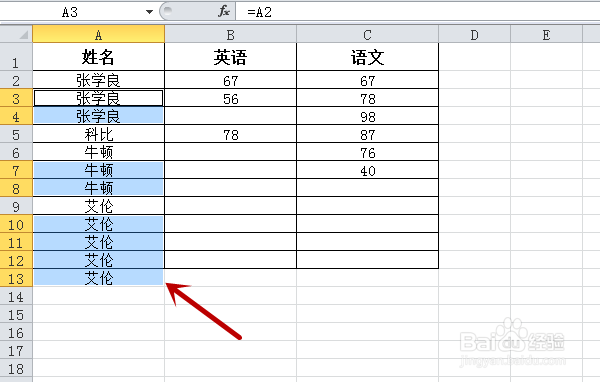Select row 14 header
The image size is (600, 382).
[x=16, y=295]
